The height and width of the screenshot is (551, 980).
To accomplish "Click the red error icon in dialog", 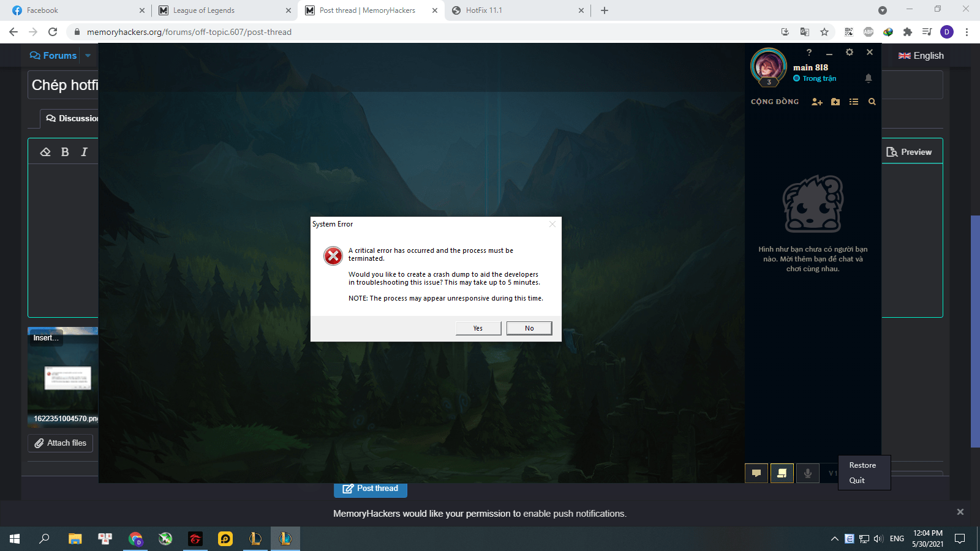I will (x=333, y=255).
